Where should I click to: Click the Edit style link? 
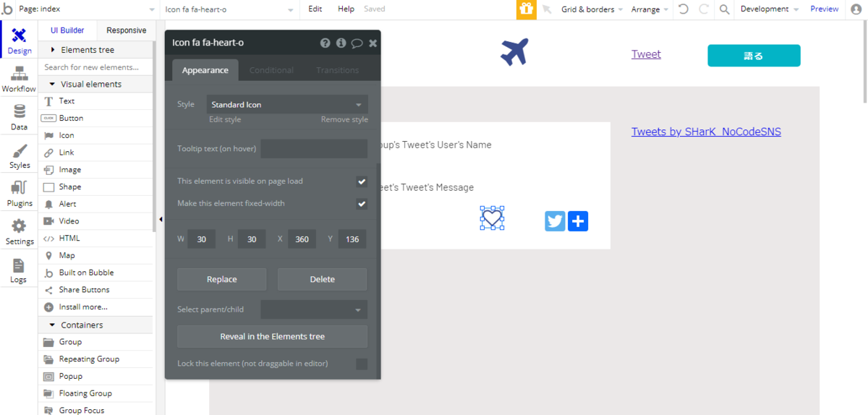click(225, 120)
